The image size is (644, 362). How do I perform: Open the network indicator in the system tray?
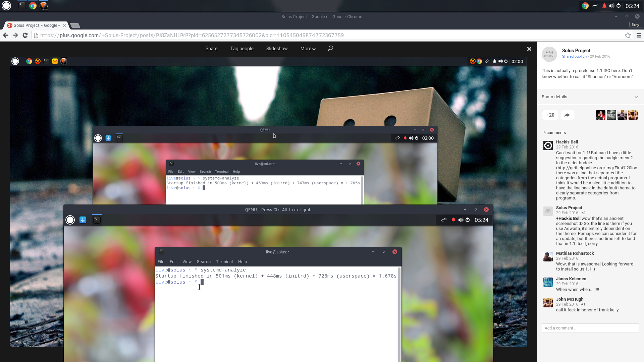pos(595,6)
